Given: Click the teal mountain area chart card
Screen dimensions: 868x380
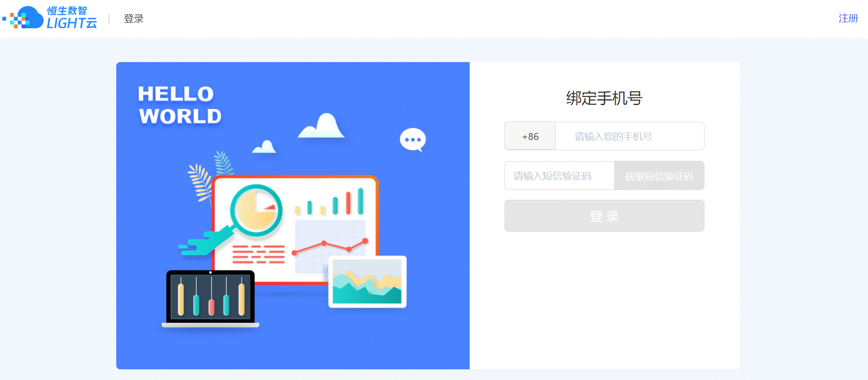Looking at the screenshot, I should point(367,282).
